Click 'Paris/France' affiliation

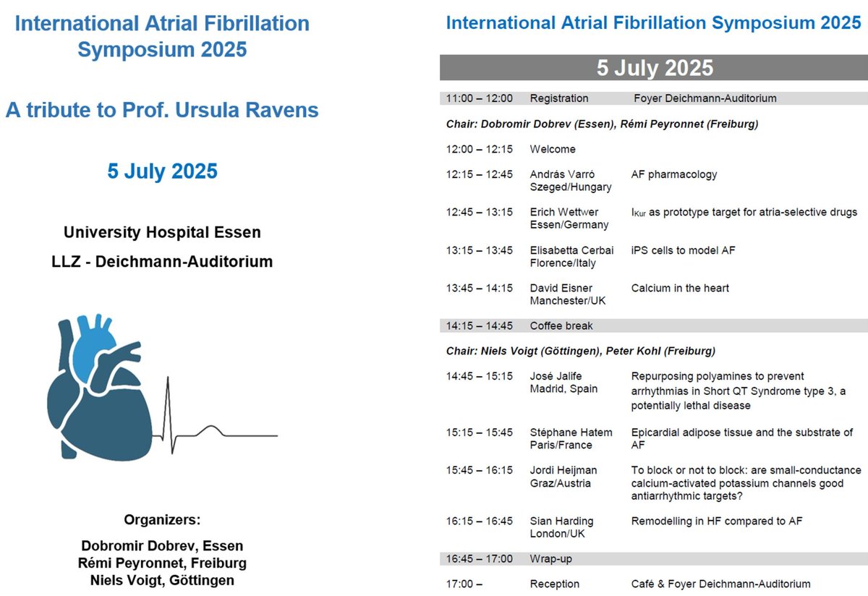click(561, 445)
